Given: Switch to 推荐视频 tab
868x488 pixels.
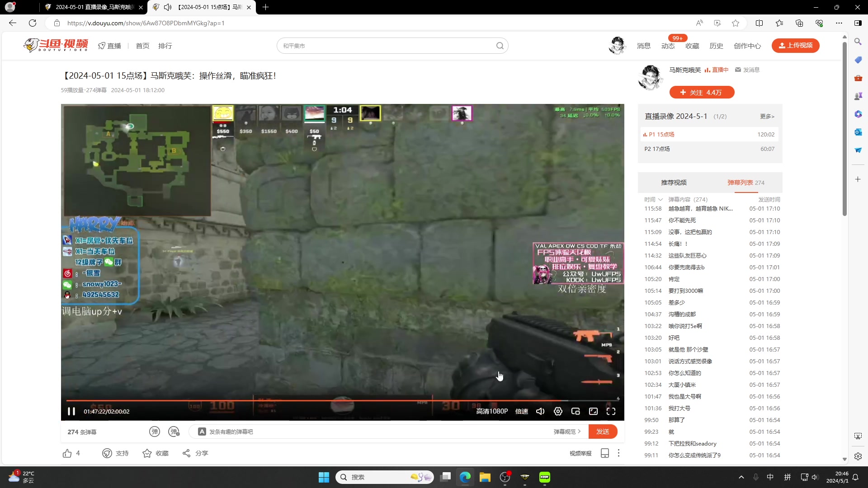Looking at the screenshot, I should [x=674, y=183].
